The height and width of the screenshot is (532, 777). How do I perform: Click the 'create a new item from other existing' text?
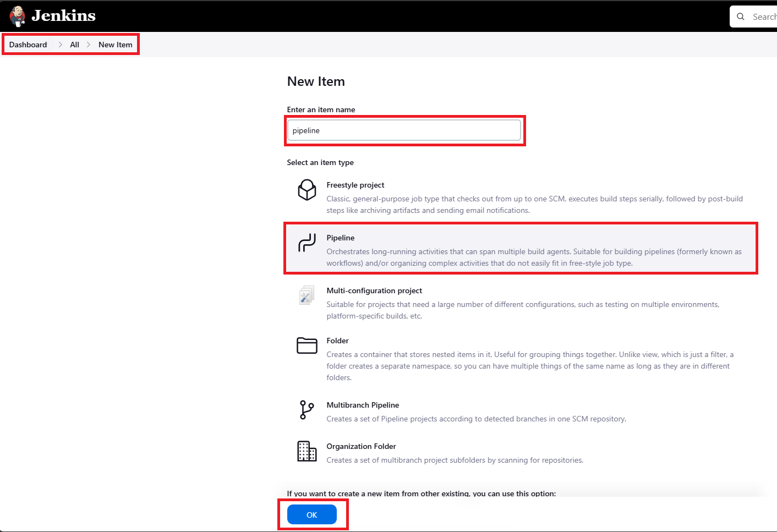point(422,493)
